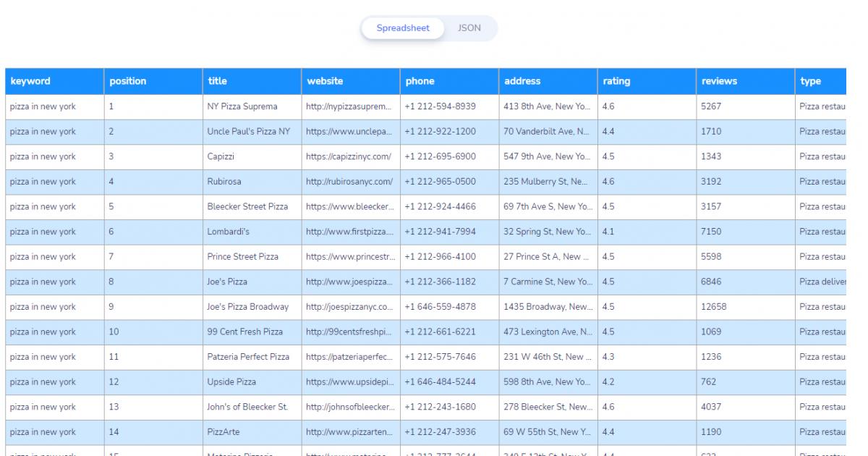Click the position column header
Image resolution: width=868 pixels, height=456 pixels.
[x=153, y=81]
